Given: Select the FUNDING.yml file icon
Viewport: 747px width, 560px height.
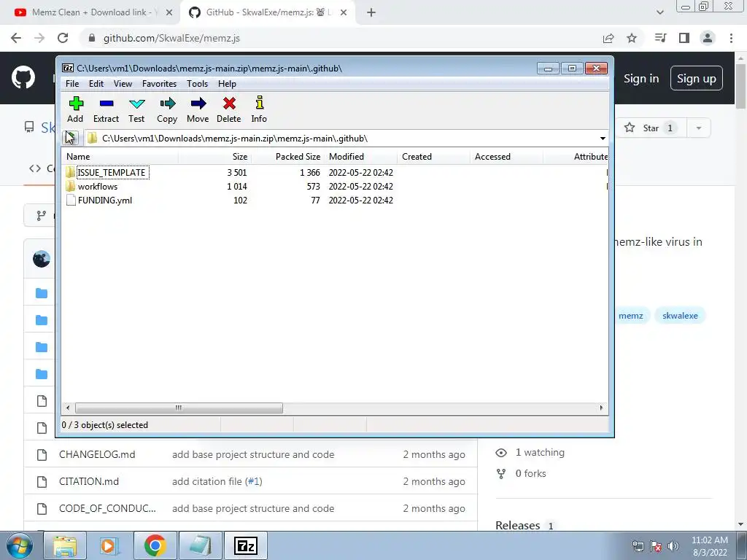Looking at the screenshot, I should tap(71, 200).
